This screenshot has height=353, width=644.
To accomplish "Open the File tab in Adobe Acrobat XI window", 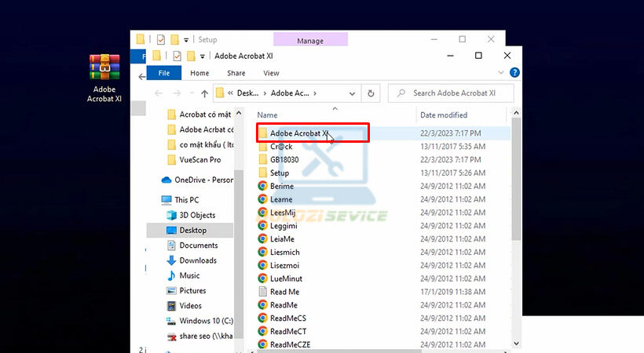I will [164, 73].
